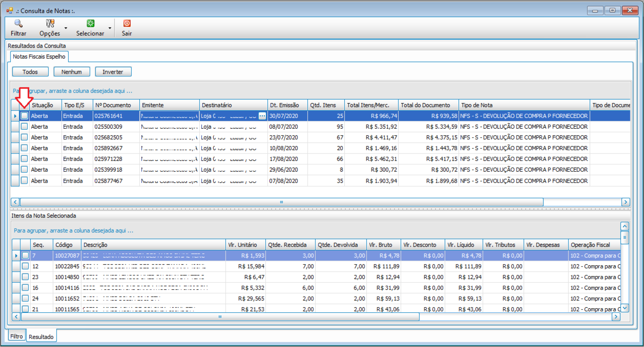644x347 pixels.
Task: Check the box for item Seq. 7
Action: [x=25, y=255]
